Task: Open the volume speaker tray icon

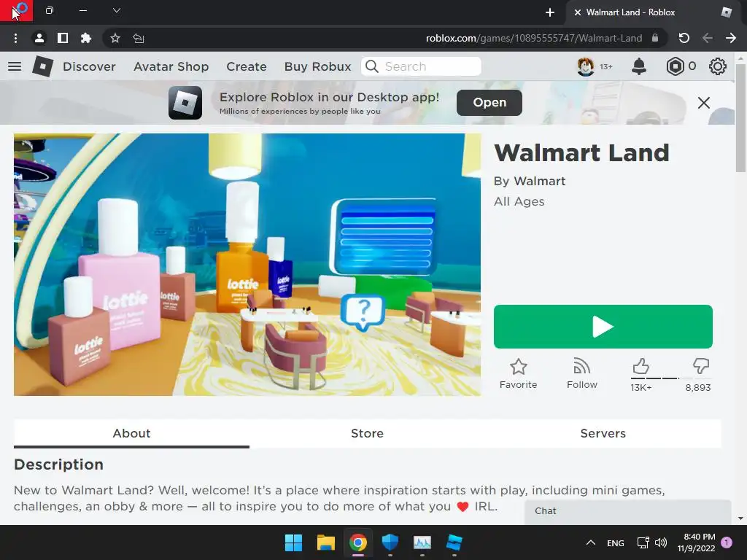Action: pyautogui.click(x=661, y=542)
